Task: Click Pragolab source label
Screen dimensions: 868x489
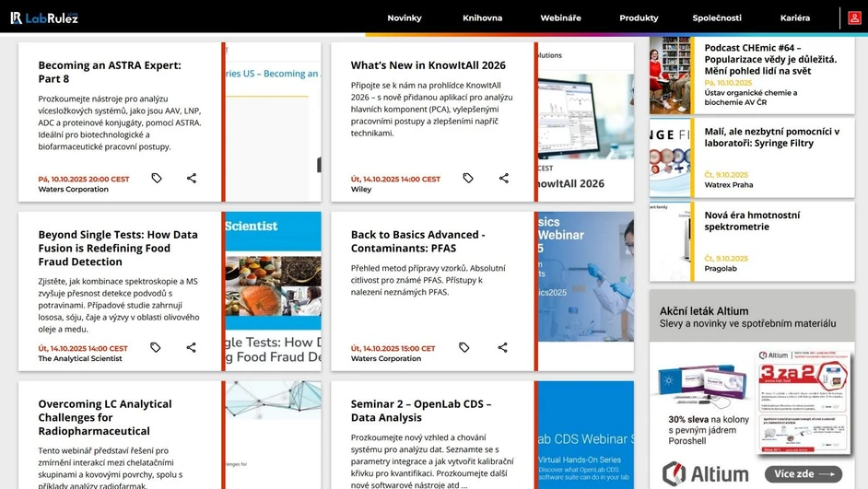Action: [x=721, y=268]
